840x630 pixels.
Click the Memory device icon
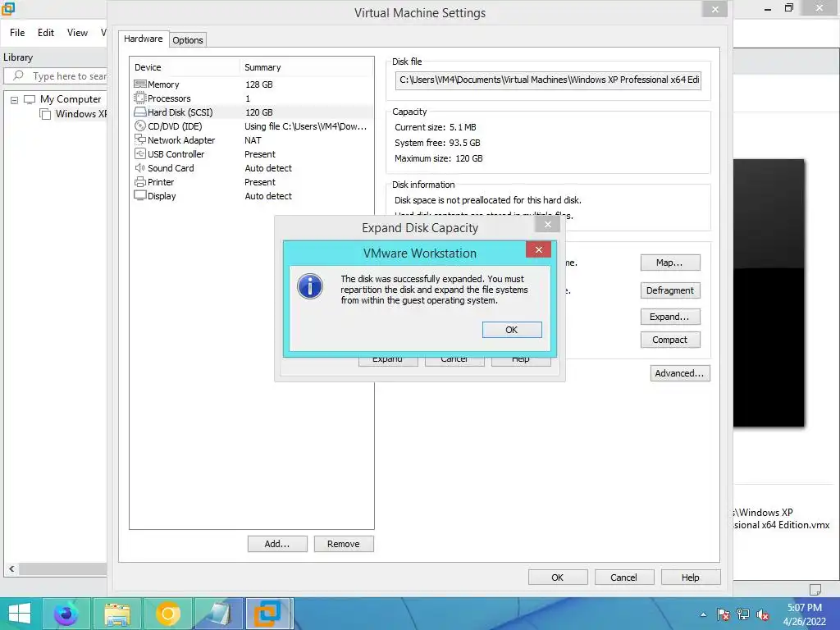tap(139, 84)
